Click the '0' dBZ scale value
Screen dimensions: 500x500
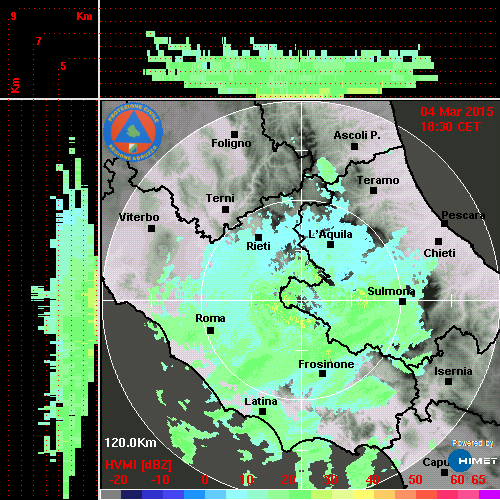(205, 480)
